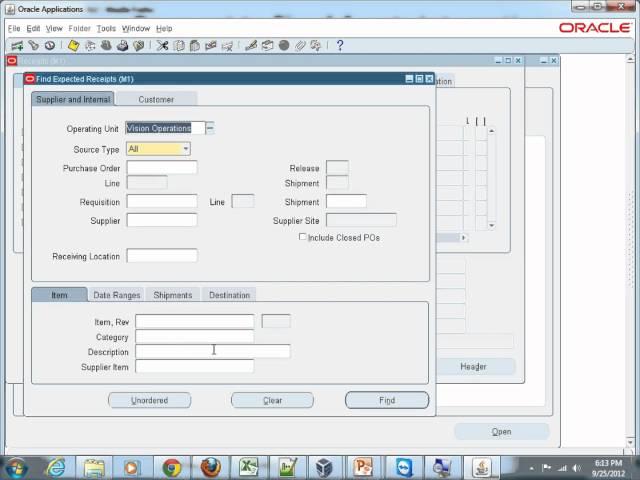Click the Supplier input field
The height and width of the screenshot is (480, 640).
[x=162, y=220]
